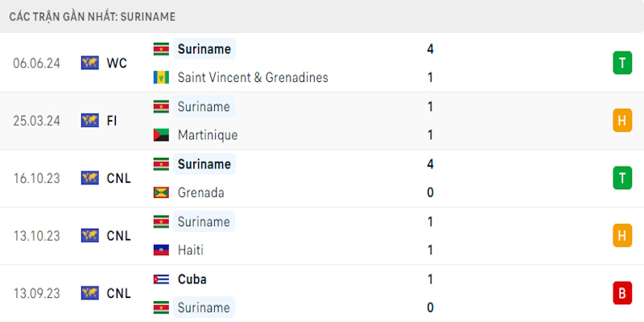Image resolution: width=644 pixels, height=322 pixels.
Task: Click the orange H result badge for 13.10.23
Action: [x=621, y=236]
